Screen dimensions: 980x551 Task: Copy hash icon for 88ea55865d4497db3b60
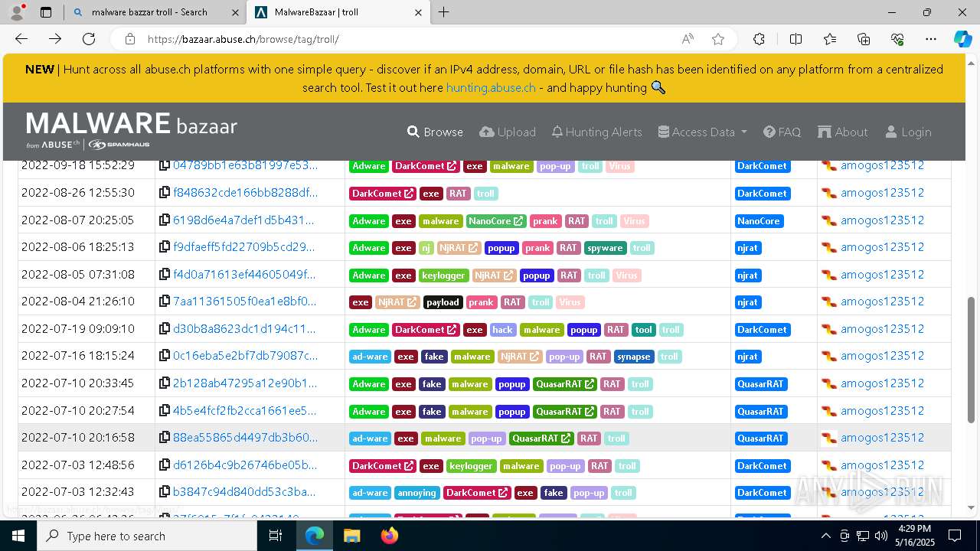coord(165,438)
